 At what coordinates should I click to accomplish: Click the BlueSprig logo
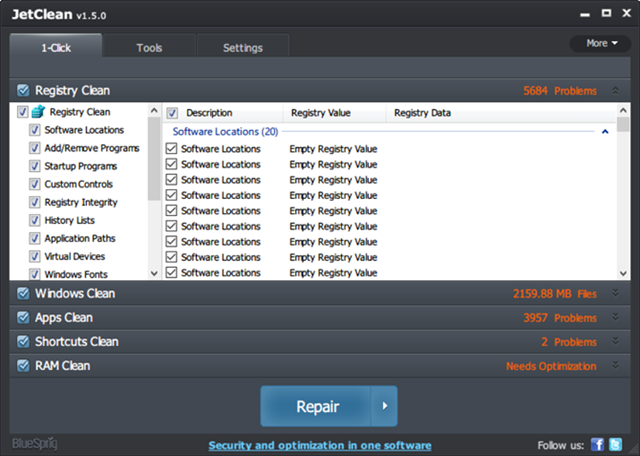(x=35, y=444)
